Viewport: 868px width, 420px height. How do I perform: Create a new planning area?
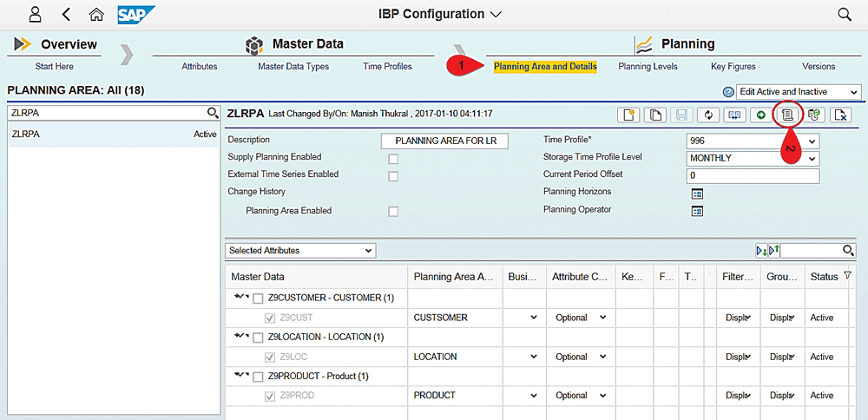tap(628, 115)
